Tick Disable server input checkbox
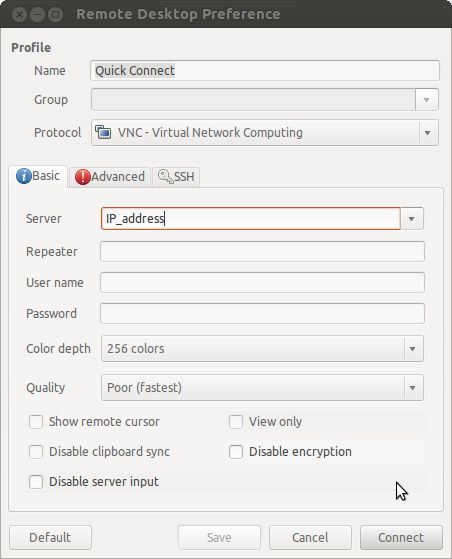The height and width of the screenshot is (559, 452). (x=36, y=482)
